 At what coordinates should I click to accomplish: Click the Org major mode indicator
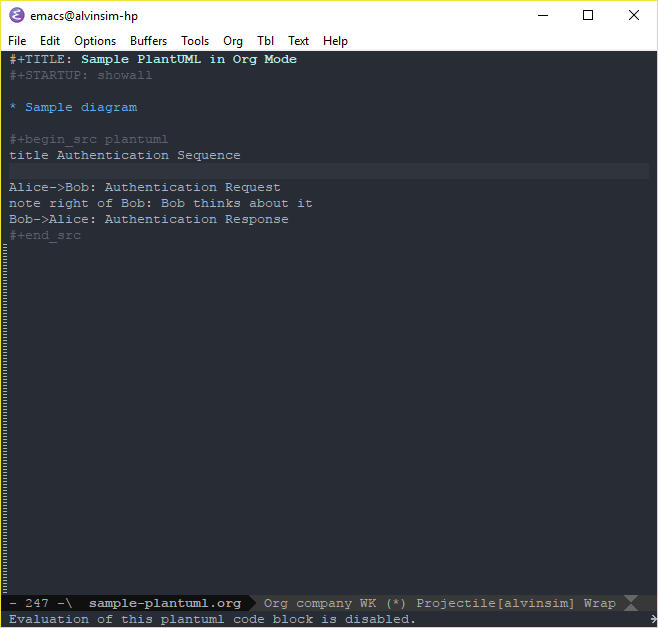(x=276, y=603)
